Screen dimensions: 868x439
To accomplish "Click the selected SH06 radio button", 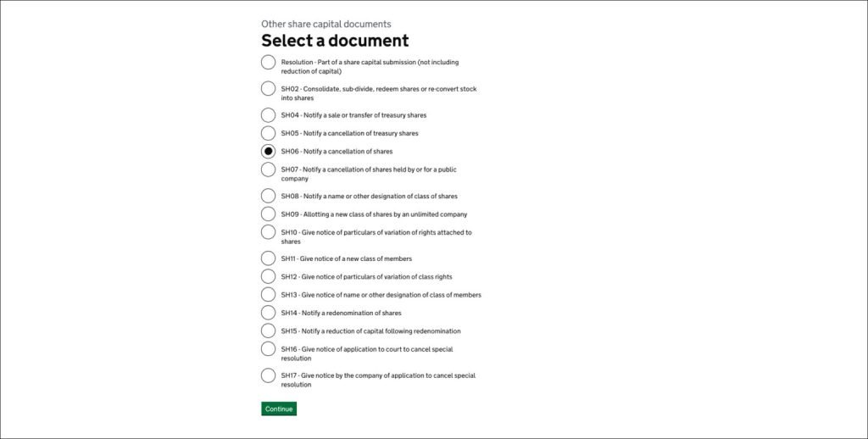I will tap(268, 151).
